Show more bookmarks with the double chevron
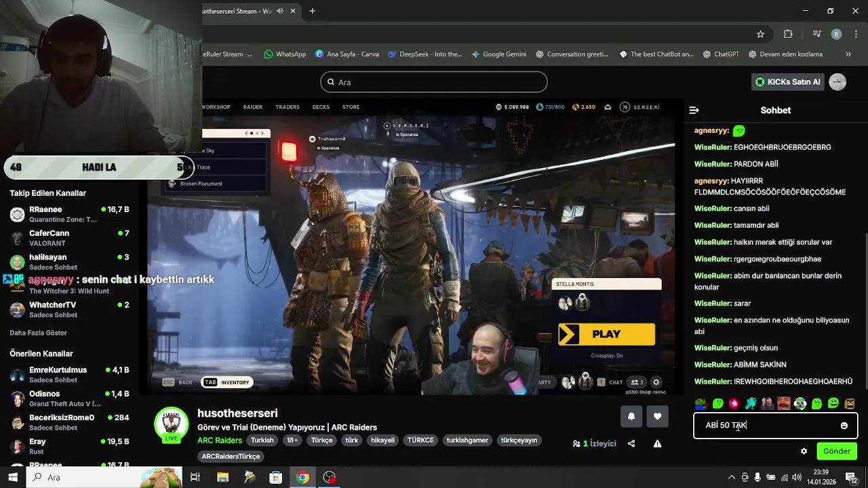The height and width of the screenshot is (488, 868). [x=848, y=54]
